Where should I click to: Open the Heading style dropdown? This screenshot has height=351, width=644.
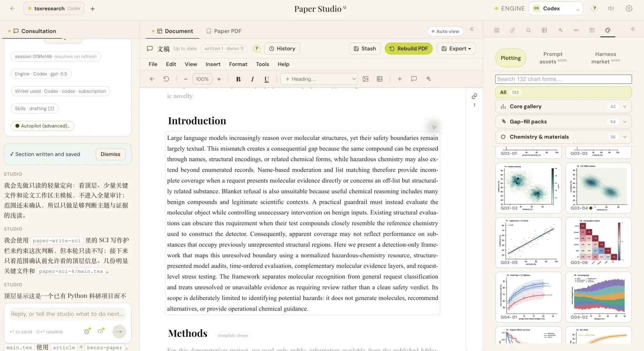319,79
